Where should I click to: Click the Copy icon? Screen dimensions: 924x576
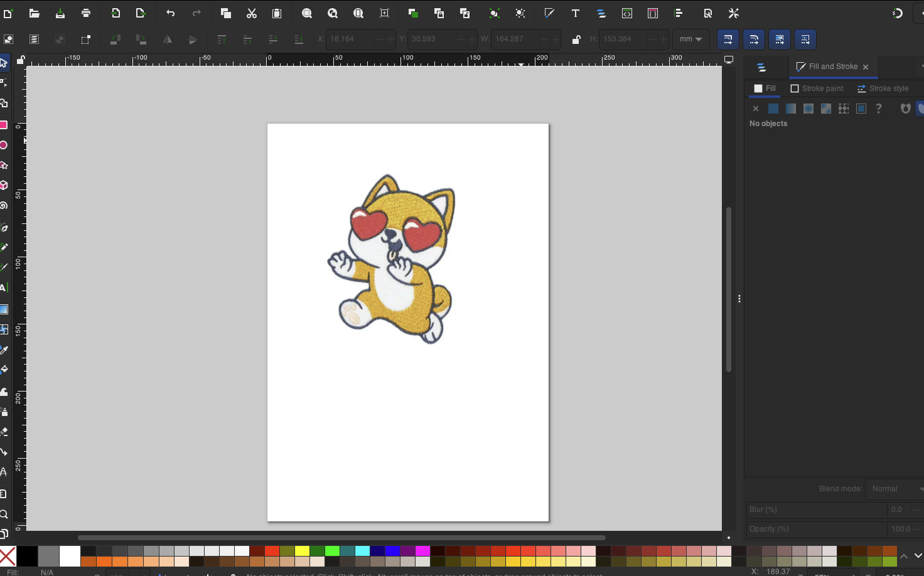tap(226, 13)
